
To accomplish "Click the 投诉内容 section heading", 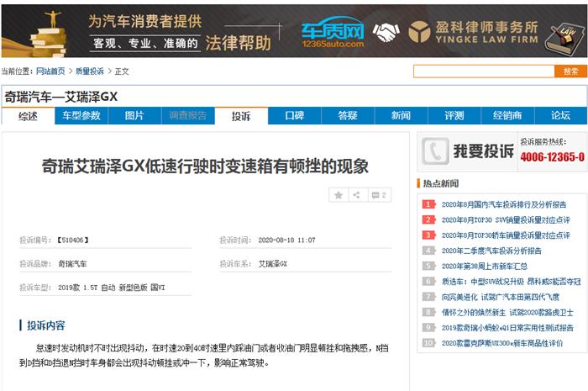I will point(45,325).
